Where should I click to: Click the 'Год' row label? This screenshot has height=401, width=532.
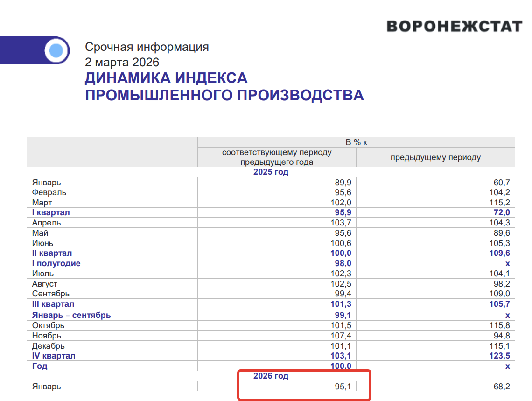tap(40, 366)
